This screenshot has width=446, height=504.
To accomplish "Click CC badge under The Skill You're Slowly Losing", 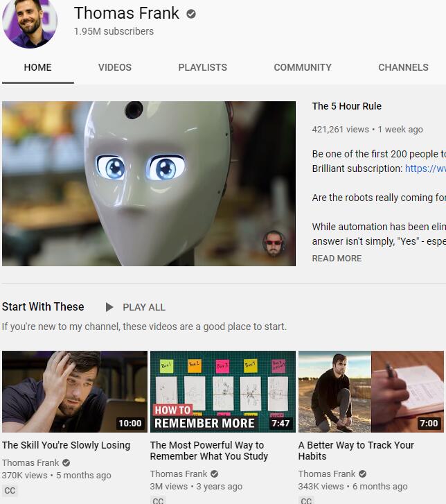I will [x=10, y=491].
